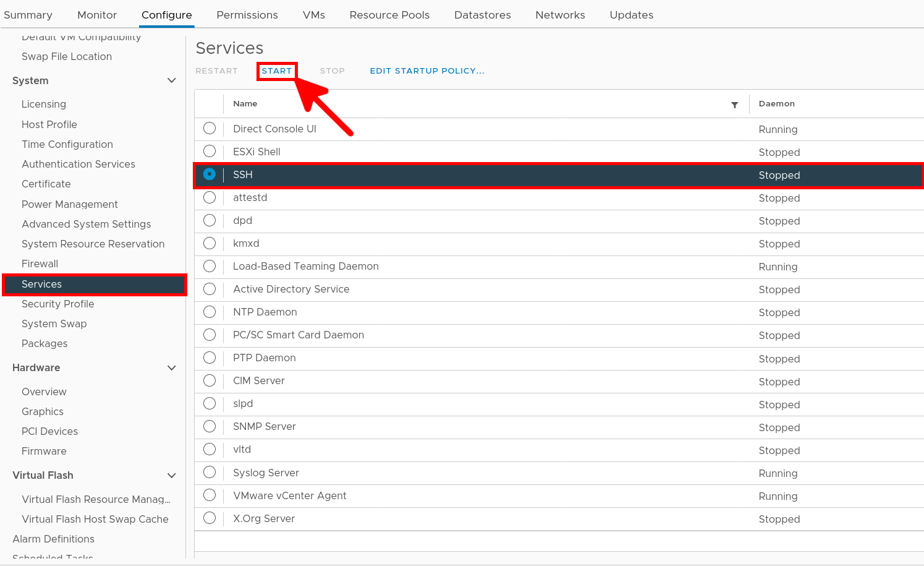Viewport: 924px width, 566px height.
Task: Collapse the System section in the sidebar
Action: 172,80
